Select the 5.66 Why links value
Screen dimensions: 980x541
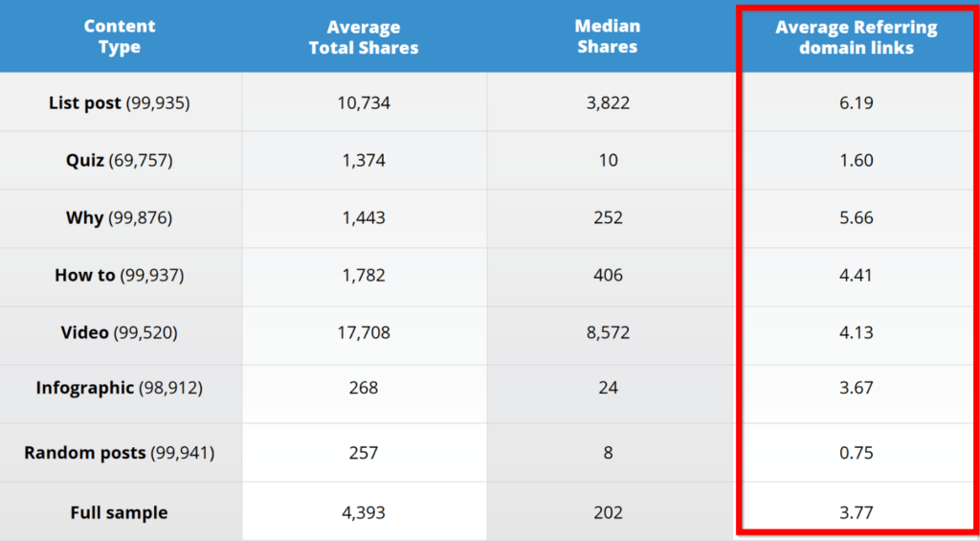(x=857, y=217)
